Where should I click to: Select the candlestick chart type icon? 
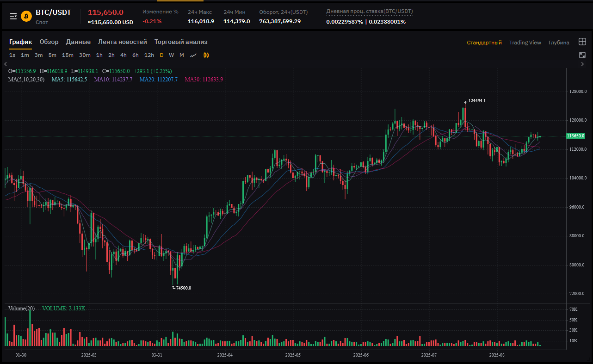[206, 55]
